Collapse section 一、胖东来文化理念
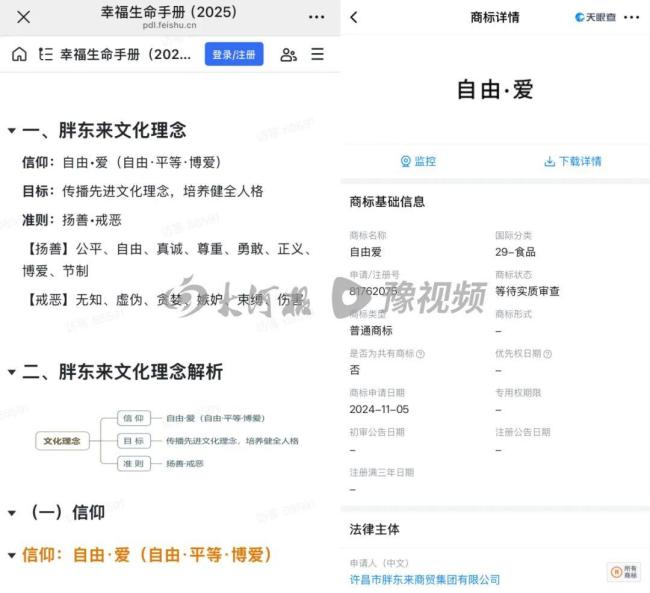 tap(12, 131)
